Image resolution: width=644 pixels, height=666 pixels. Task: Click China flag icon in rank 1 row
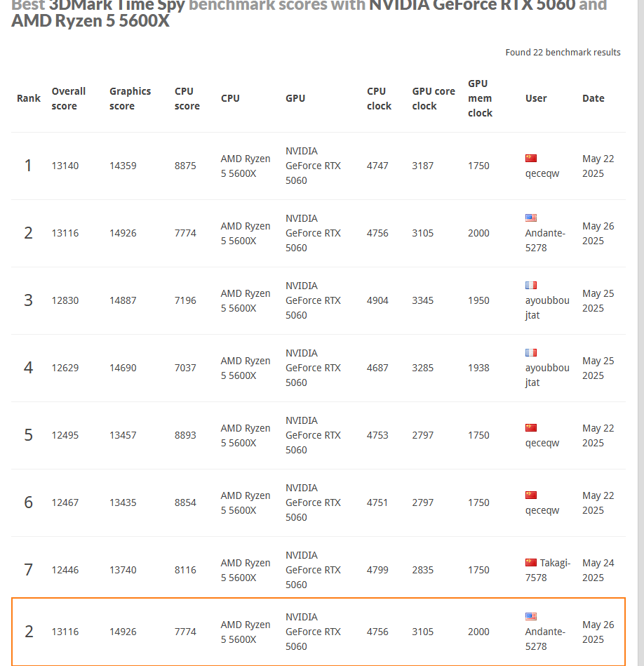tap(531, 159)
